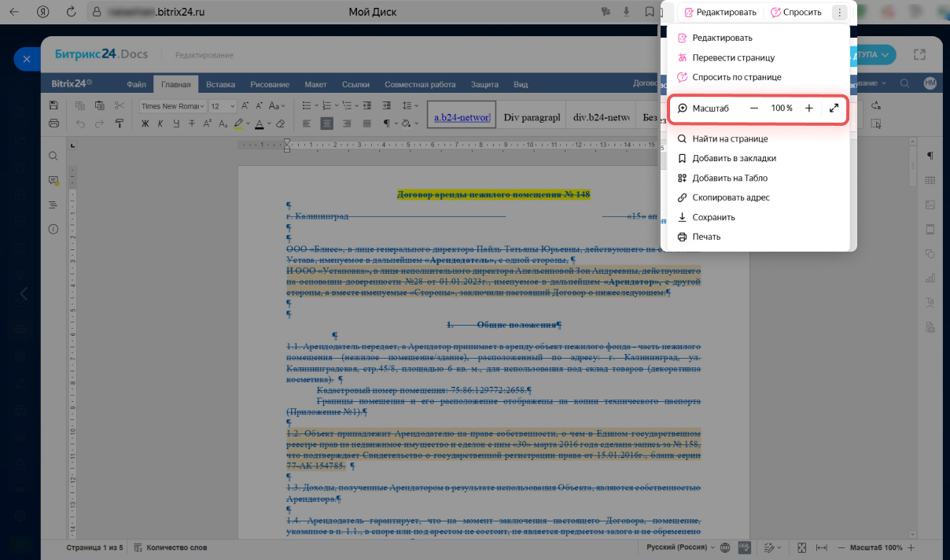Click the fullscreen arrows in Масштаб row
The image size is (950, 560).
834,108
